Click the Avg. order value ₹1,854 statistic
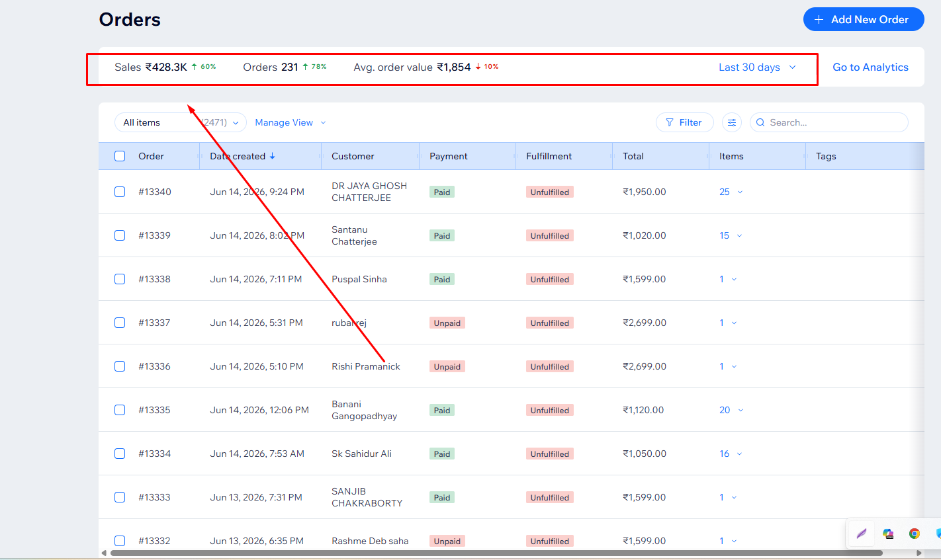 [426, 67]
